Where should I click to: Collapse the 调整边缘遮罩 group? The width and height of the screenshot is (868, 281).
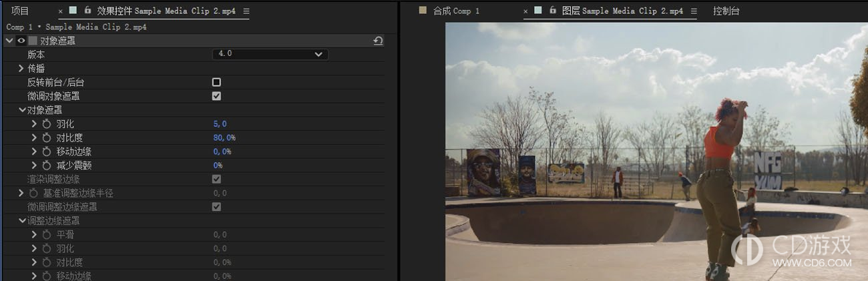tap(22, 221)
